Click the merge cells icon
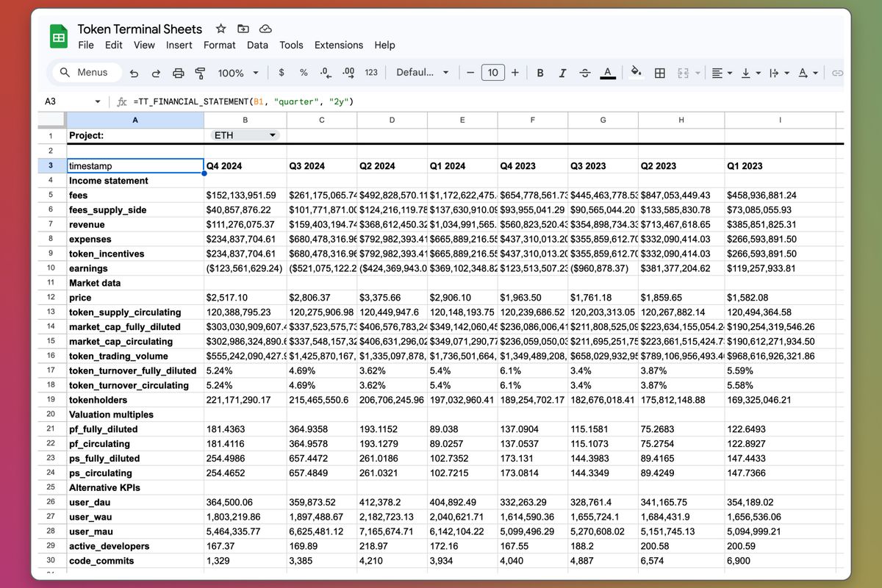Viewport: 882px width, 588px height. (x=683, y=73)
